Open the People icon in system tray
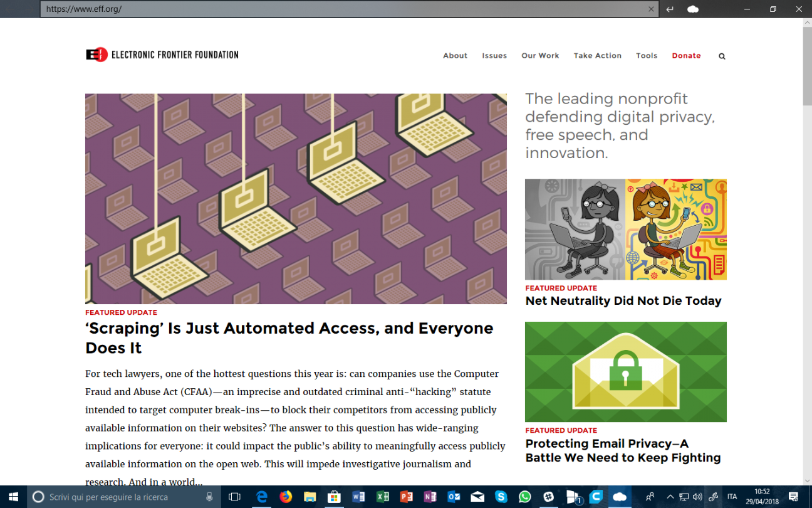Screen dimensions: 812x508 click(650, 497)
